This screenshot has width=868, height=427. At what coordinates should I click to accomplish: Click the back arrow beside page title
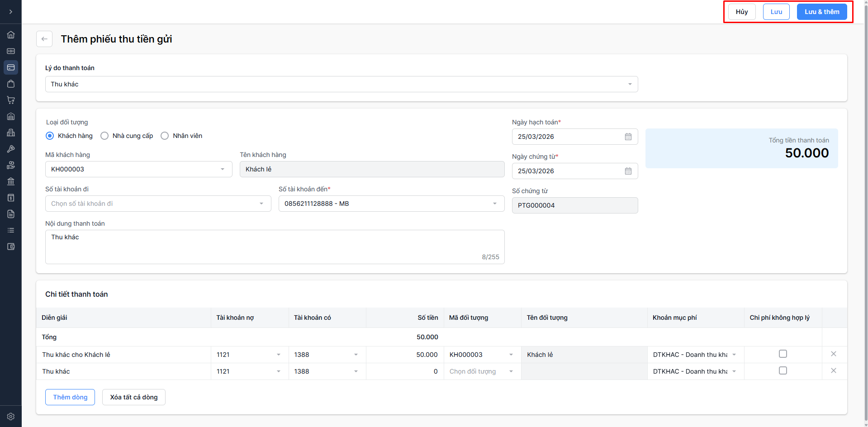coord(44,39)
